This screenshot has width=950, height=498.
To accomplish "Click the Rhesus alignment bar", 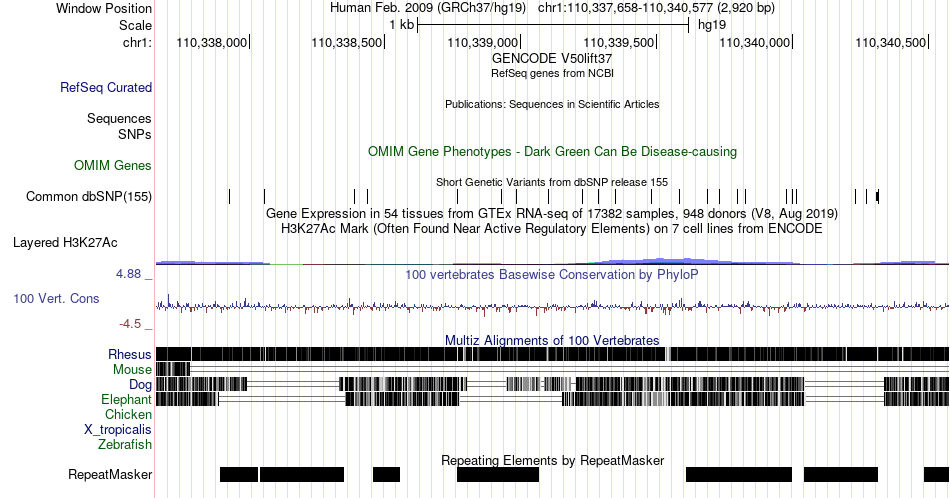I will coord(552,354).
